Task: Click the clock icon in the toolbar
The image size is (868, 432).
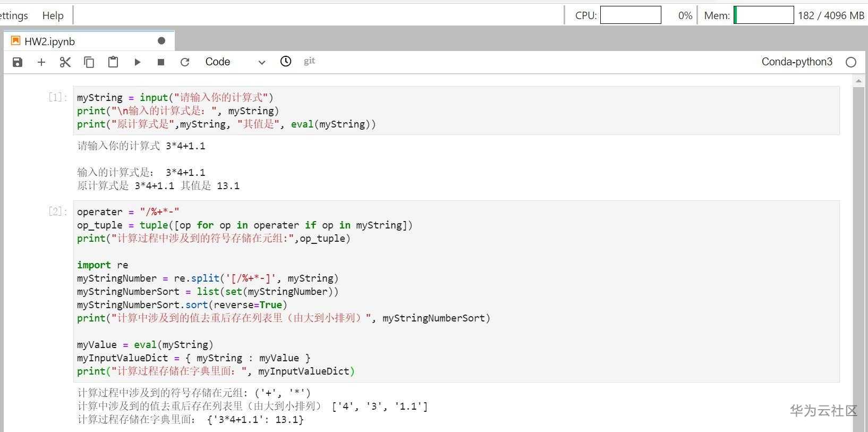Action: coord(286,62)
